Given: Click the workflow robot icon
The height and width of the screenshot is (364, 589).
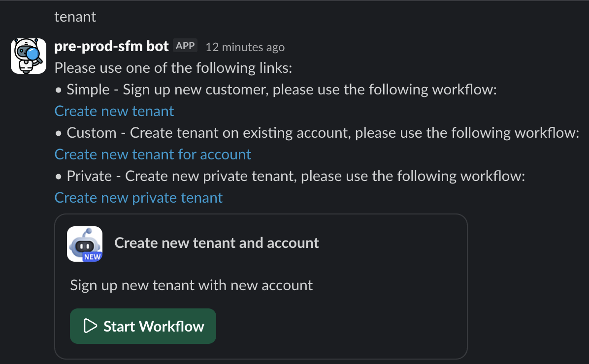Looking at the screenshot, I should pyautogui.click(x=84, y=242).
